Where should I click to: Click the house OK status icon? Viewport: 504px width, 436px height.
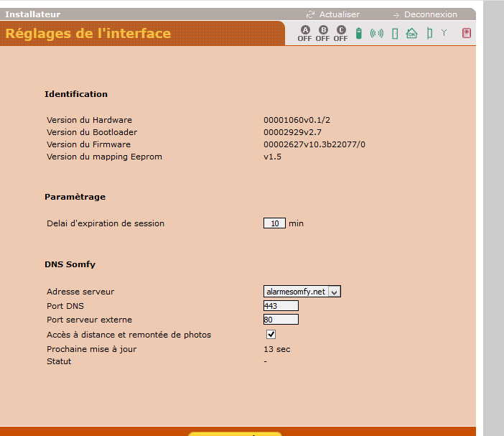(411, 33)
